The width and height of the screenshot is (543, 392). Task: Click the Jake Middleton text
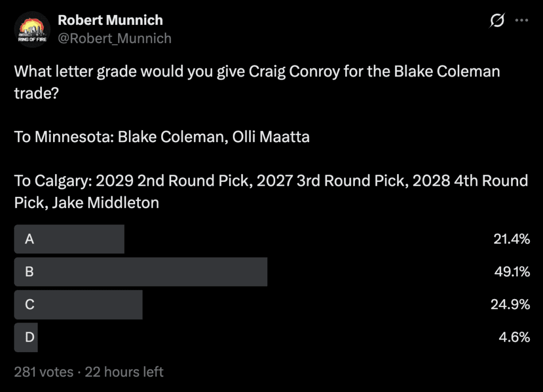pos(106,203)
